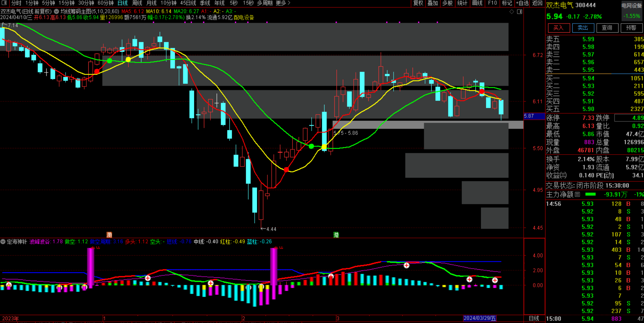Switch to the 5秒 period
The height and width of the screenshot is (323, 644).
(234, 3)
